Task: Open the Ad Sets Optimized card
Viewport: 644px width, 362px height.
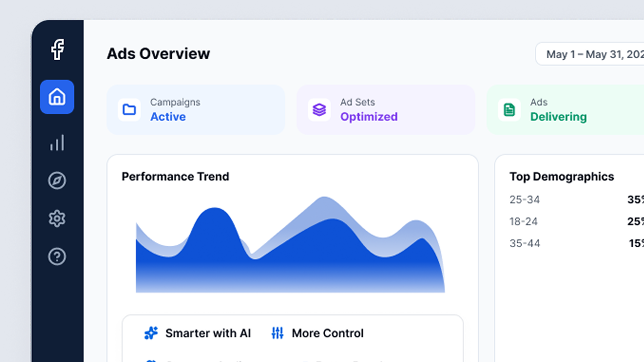Action: [x=386, y=110]
